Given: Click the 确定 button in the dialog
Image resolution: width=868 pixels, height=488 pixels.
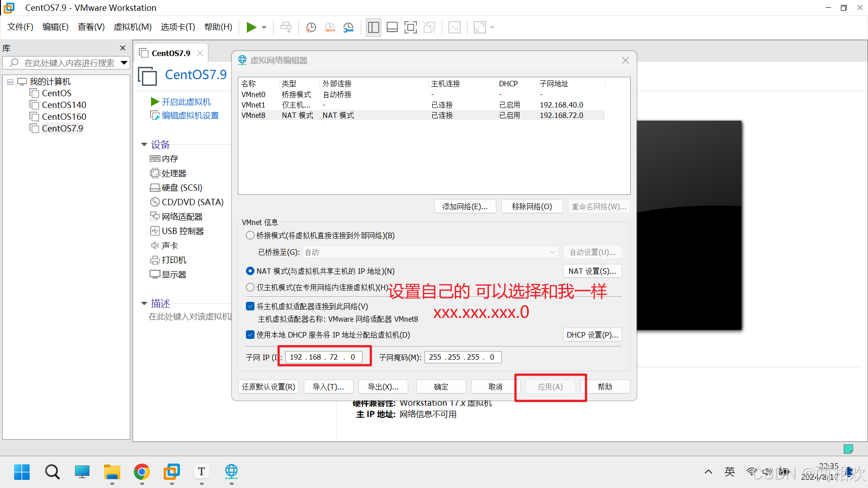Looking at the screenshot, I should click(x=441, y=387).
